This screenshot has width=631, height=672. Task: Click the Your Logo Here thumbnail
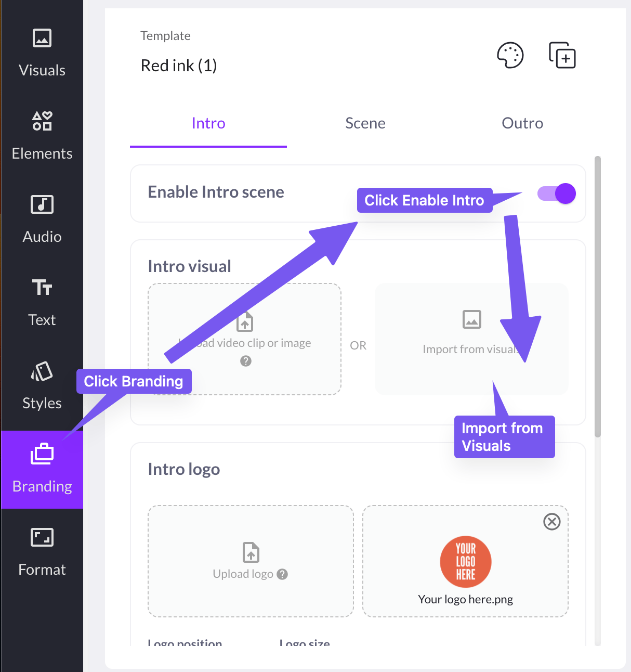465,562
